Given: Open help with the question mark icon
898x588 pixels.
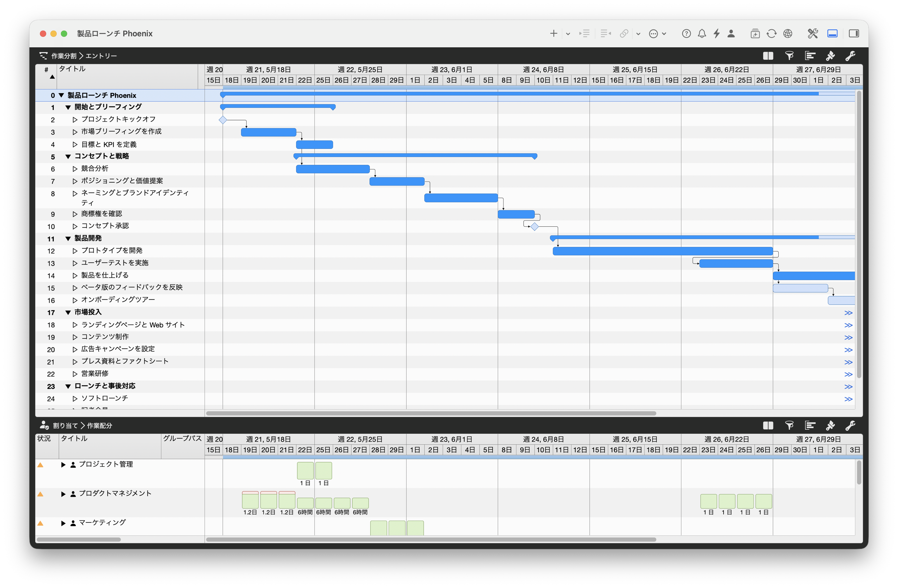Looking at the screenshot, I should pyautogui.click(x=686, y=34).
